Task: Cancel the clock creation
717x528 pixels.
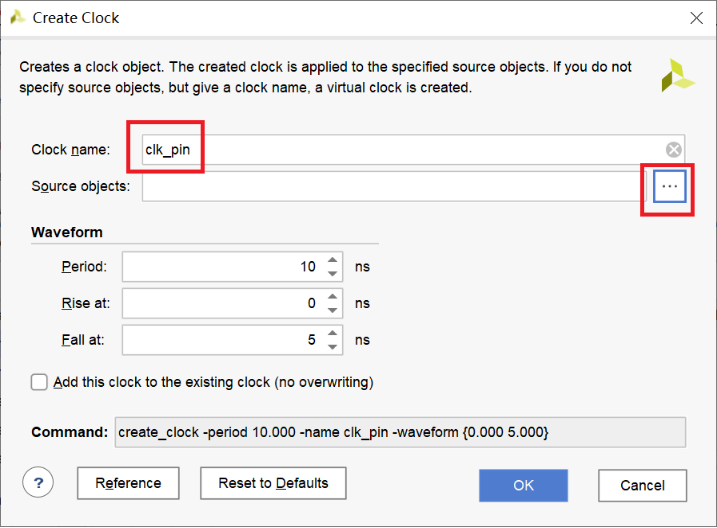Action: coord(642,486)
